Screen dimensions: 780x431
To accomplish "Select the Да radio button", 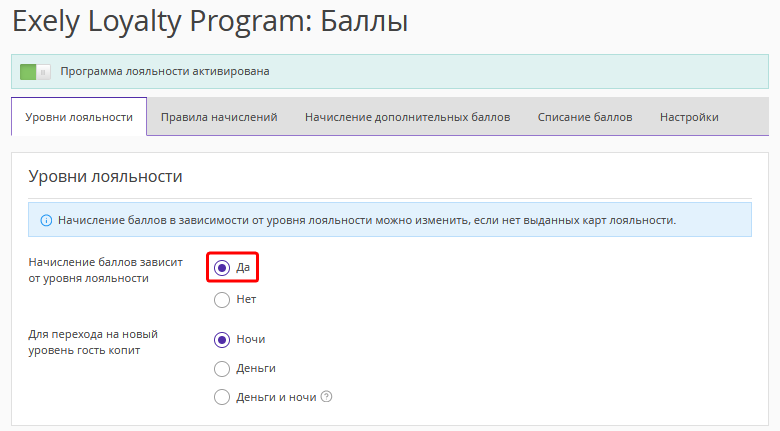I will pos(222,268).
